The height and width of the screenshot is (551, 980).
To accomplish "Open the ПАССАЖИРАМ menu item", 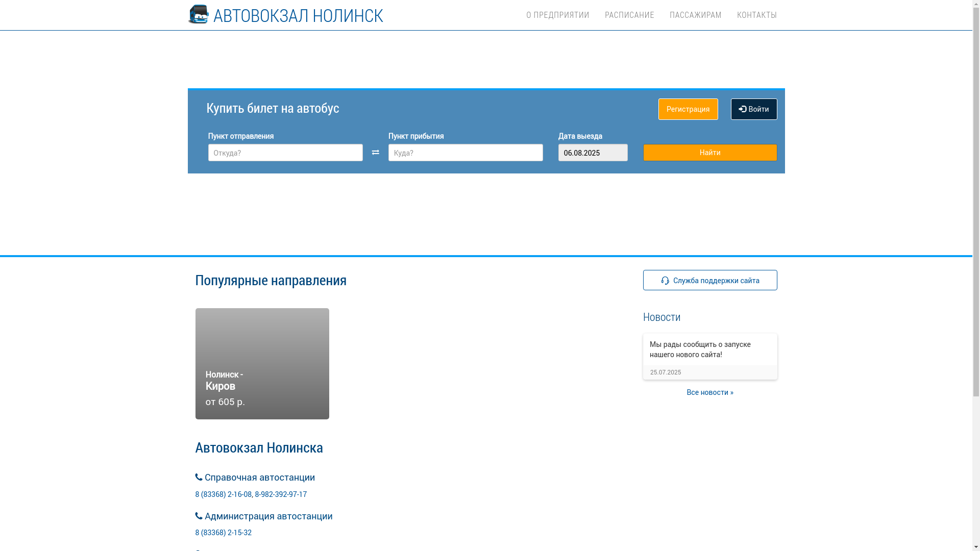I will pyautogui.click(x=695, y=15).
